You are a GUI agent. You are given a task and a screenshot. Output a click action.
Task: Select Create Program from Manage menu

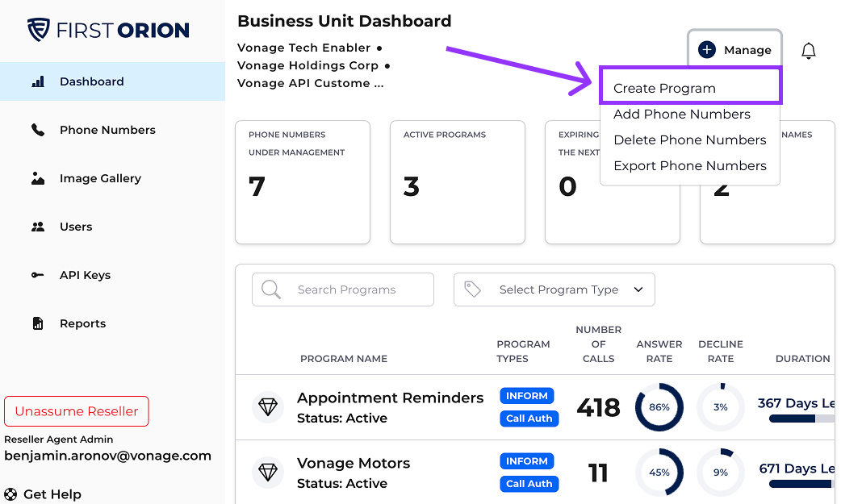691,88
